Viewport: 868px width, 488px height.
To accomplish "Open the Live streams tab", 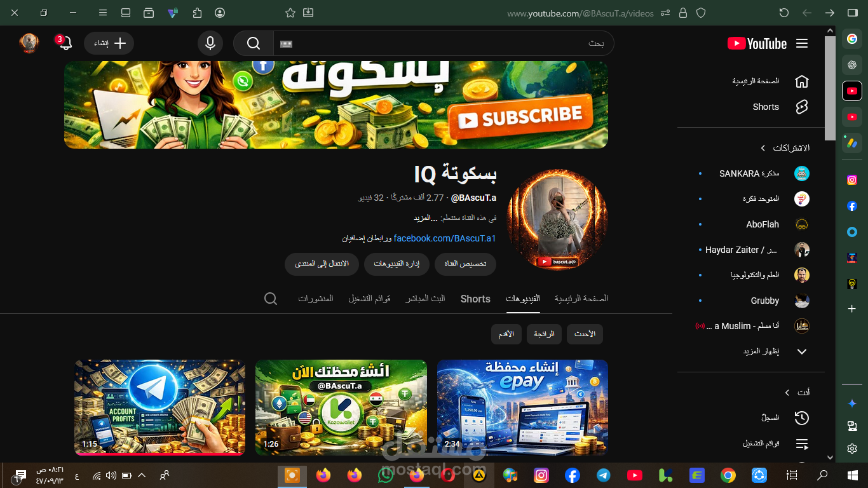I will 426,299.
